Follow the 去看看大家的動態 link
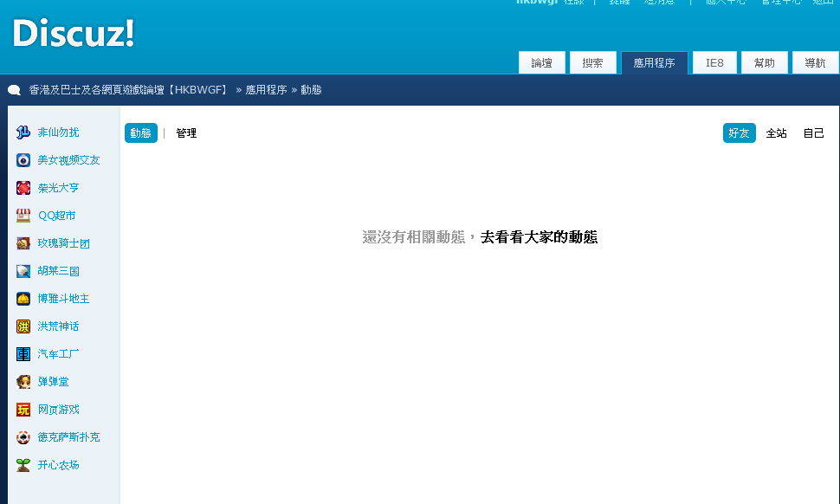This screenshot has width=840, height=504. [539, 237]
